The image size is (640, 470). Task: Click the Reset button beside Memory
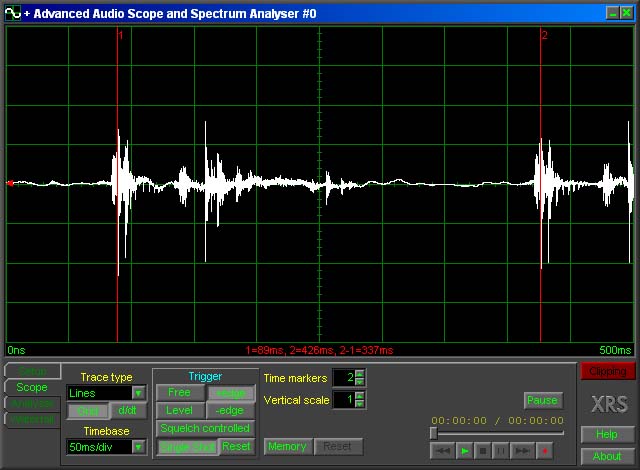tap(338, 447)
